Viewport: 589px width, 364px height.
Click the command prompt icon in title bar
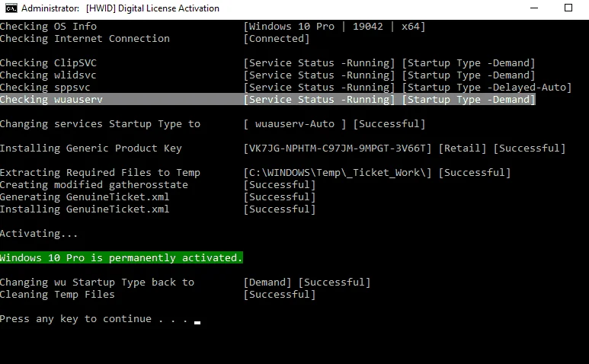11,8
